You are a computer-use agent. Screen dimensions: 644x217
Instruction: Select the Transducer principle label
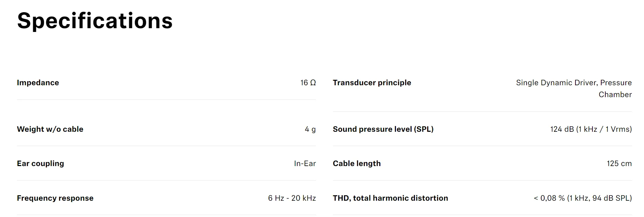372,83
